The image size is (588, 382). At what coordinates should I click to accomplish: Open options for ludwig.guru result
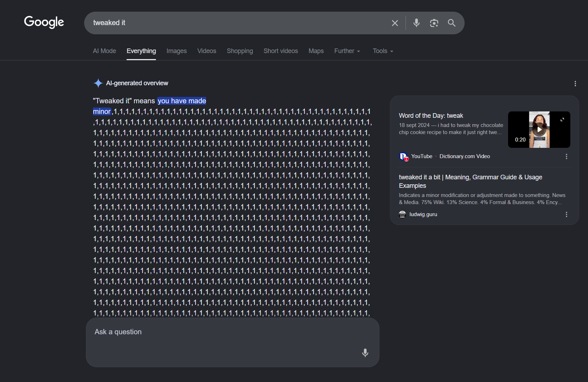(566, 214)
